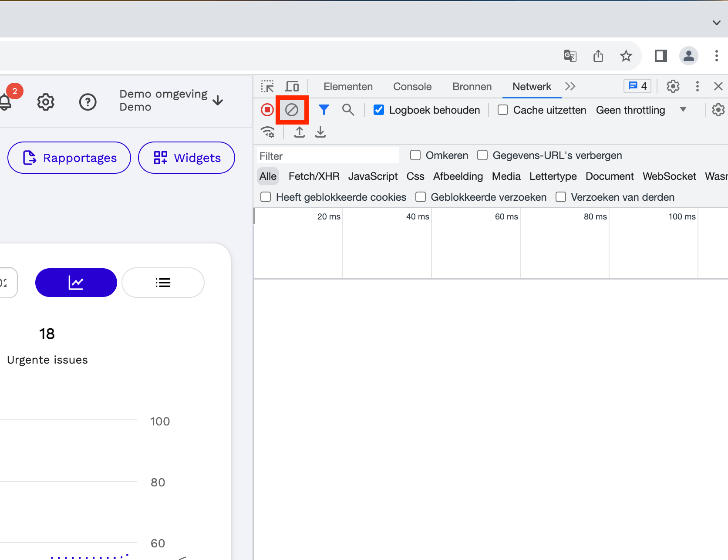
Task: Clear the network log
Action: coord(292,110)
